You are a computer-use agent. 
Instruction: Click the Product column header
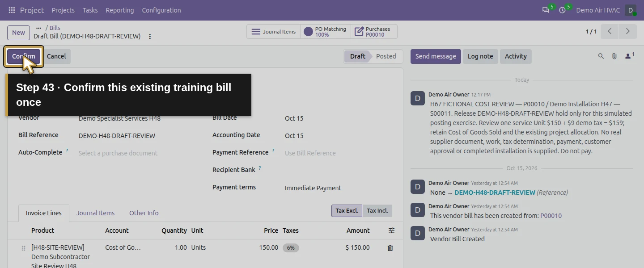pyautogui.click(x=42, y=230)
